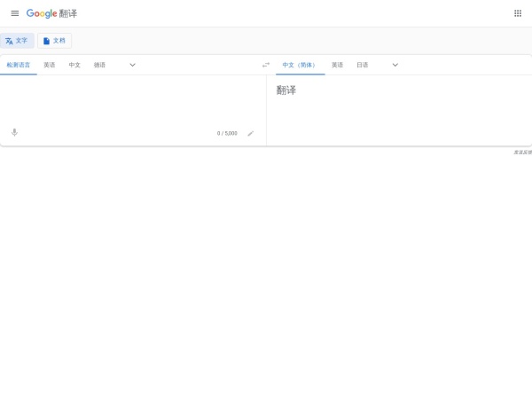Screen dimensions: 532x399
Task: Pick 德语 as the source language
Action: [x=100, y=65]
